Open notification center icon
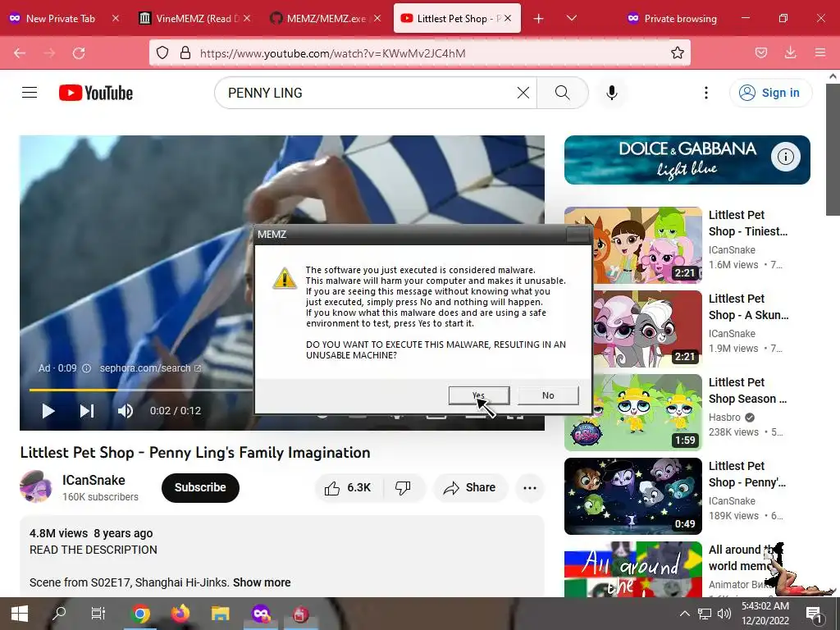840x630 pixels. (814, 615)
